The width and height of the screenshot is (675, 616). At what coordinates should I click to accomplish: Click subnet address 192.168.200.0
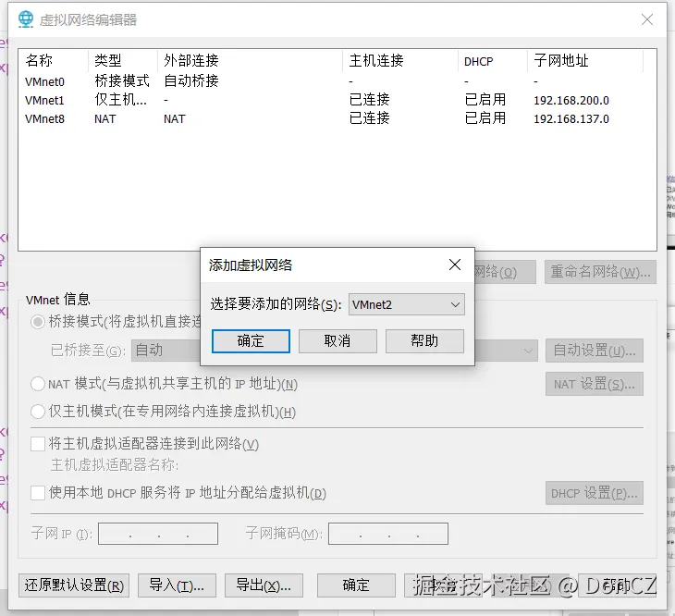(x=571, y=100)
